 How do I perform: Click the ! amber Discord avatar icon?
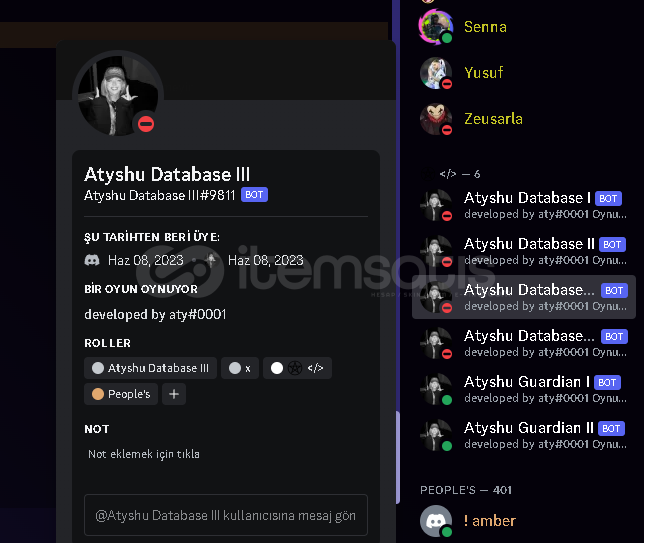tap(436, 521)
